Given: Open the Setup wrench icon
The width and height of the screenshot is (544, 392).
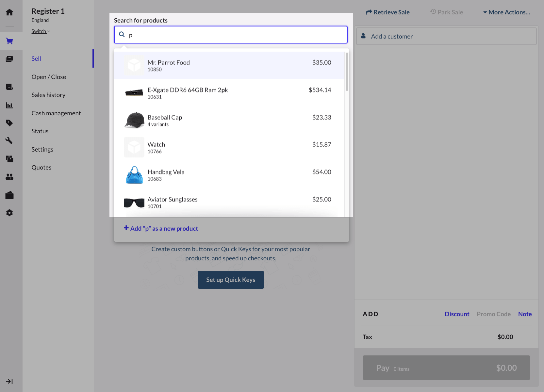Looking at the screenshot, I should tap(9, 140).
